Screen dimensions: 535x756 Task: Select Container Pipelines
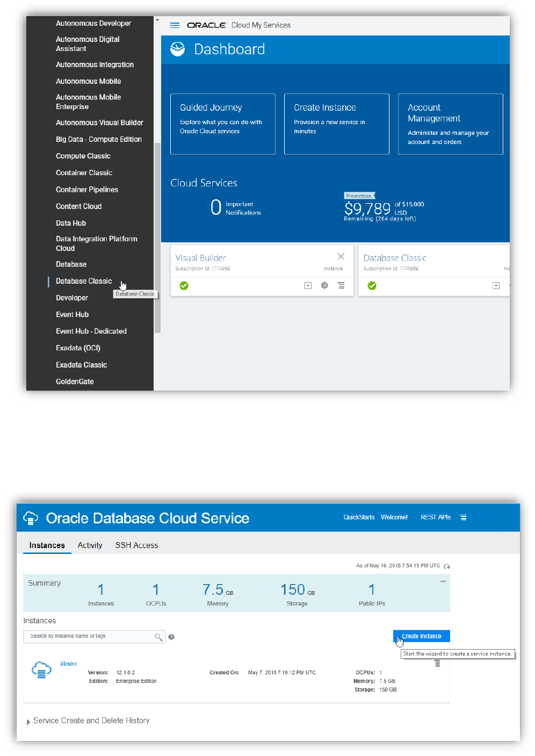click(87, 190)
